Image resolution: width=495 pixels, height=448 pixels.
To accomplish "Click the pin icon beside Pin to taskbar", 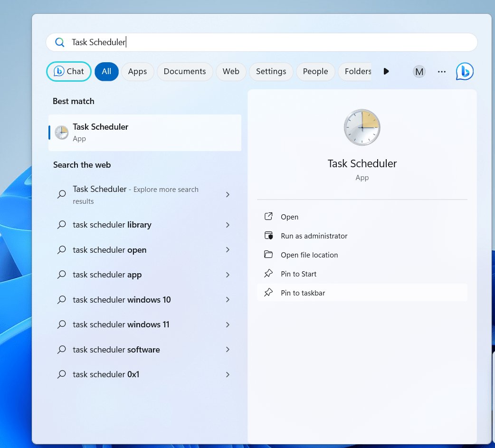I will (268, 292).
